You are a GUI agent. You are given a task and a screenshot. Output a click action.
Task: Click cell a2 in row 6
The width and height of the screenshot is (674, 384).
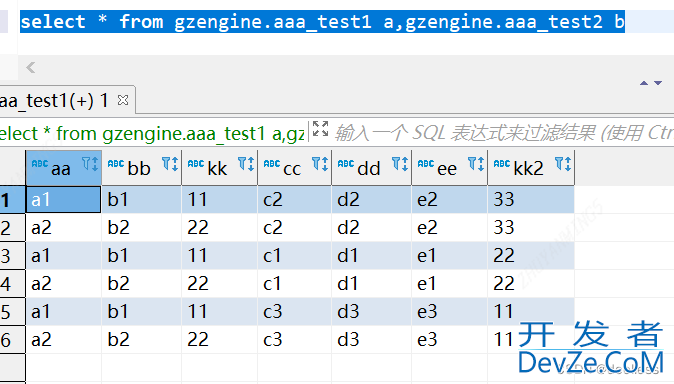tap(64, 340)
